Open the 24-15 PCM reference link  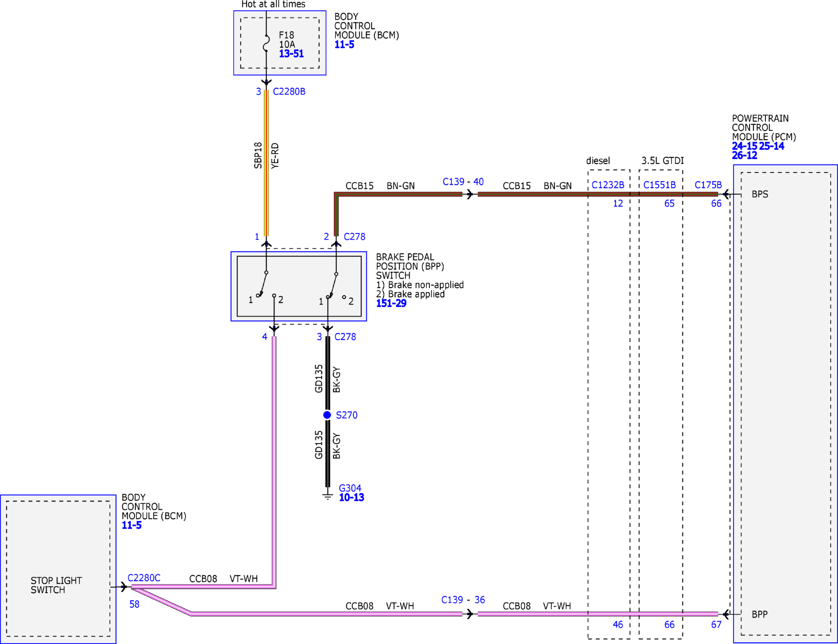coord(744,146)
